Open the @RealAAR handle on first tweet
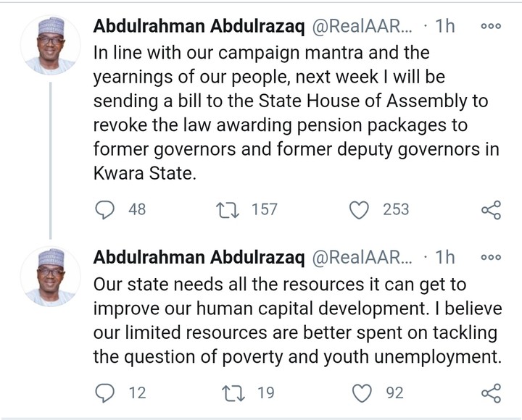Image resolution: width=522 pixels, height=420 pixels. tap(361, 27)
